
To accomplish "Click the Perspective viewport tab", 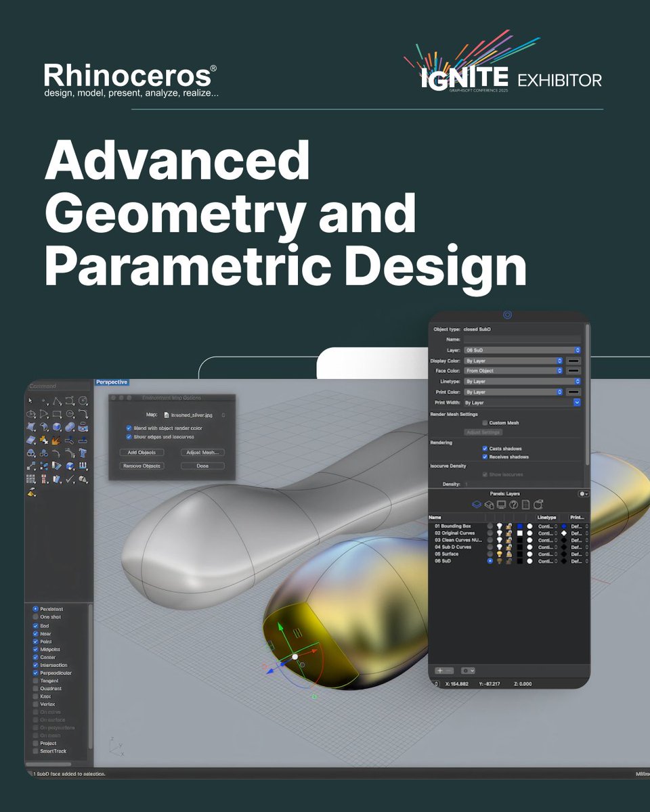I will point(112,382).
